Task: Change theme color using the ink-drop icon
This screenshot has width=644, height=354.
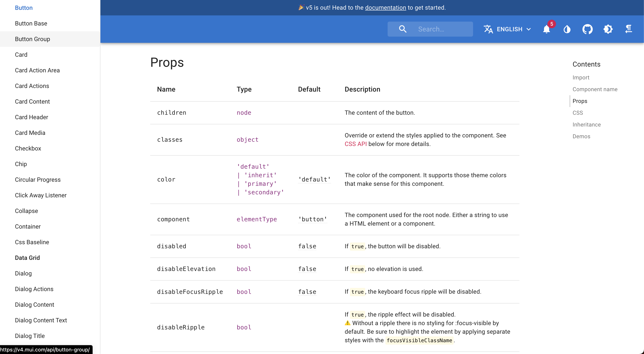Action: pyautogui.click(x=567, y=29)
